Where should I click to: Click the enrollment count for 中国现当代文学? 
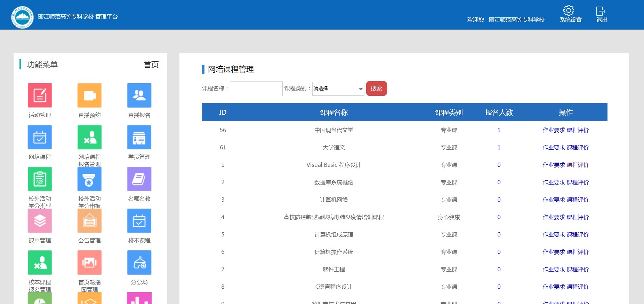pos(499,130)
